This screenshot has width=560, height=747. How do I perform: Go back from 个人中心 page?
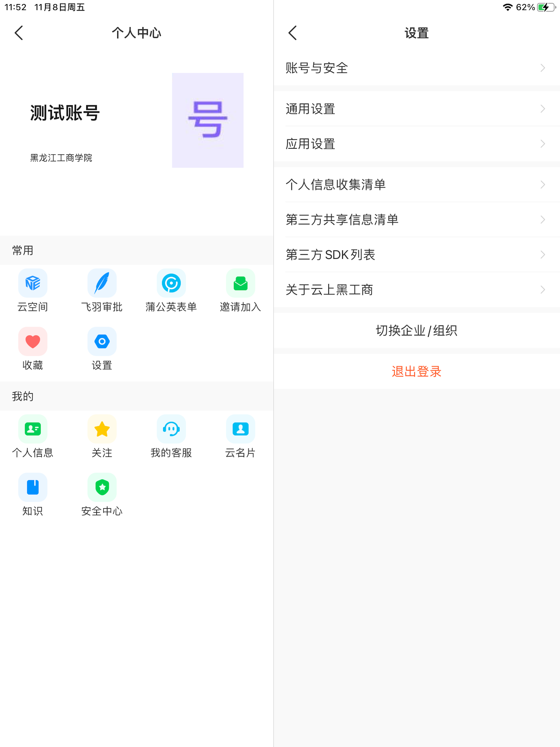click(19, 33)
